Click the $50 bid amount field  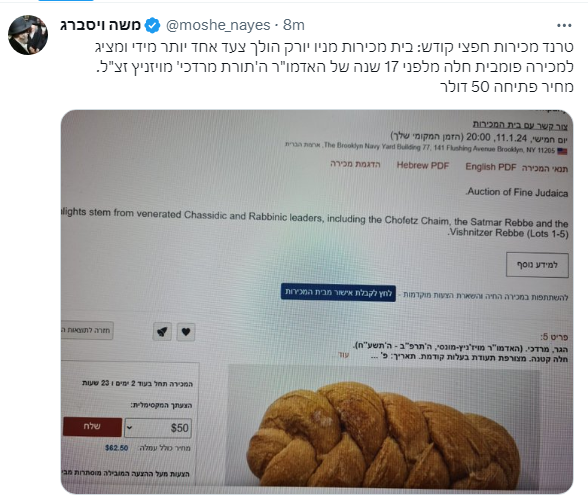point(158,428)
